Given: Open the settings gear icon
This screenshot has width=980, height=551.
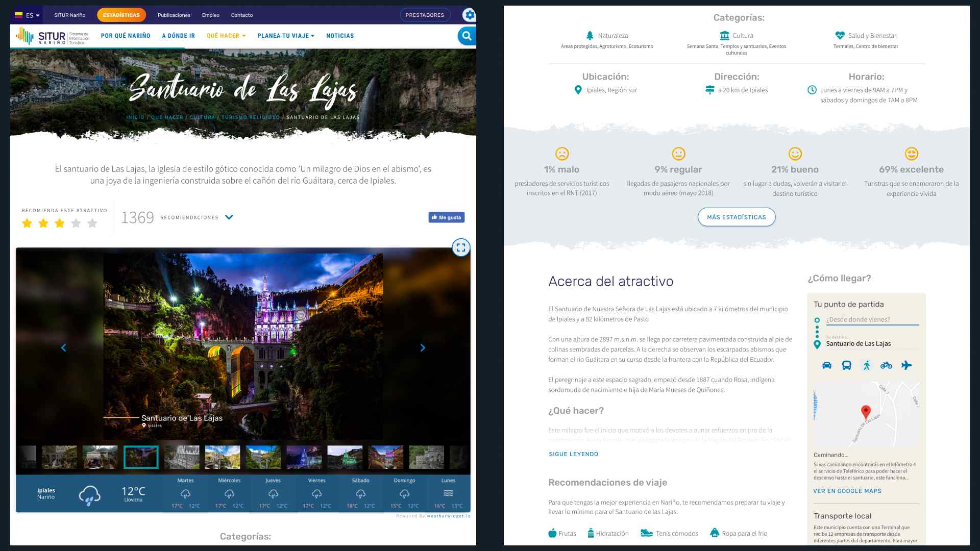Looking at the screenshot, I should (x=469, y=15).
